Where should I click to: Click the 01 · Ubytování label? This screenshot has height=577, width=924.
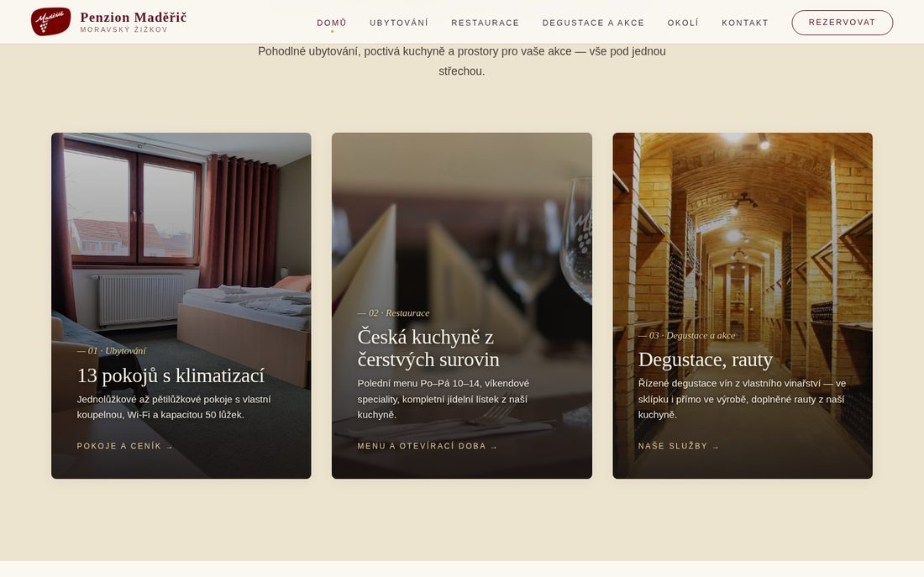click(x=112, y=351)
